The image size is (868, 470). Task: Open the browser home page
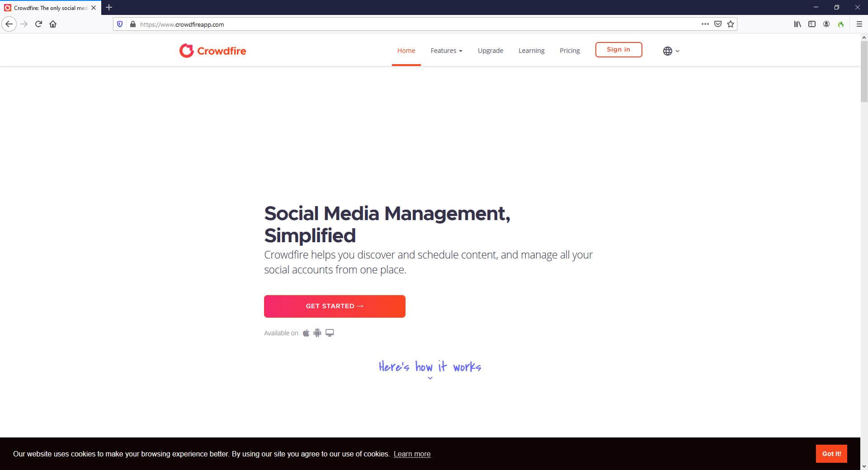tap(53, 24)
